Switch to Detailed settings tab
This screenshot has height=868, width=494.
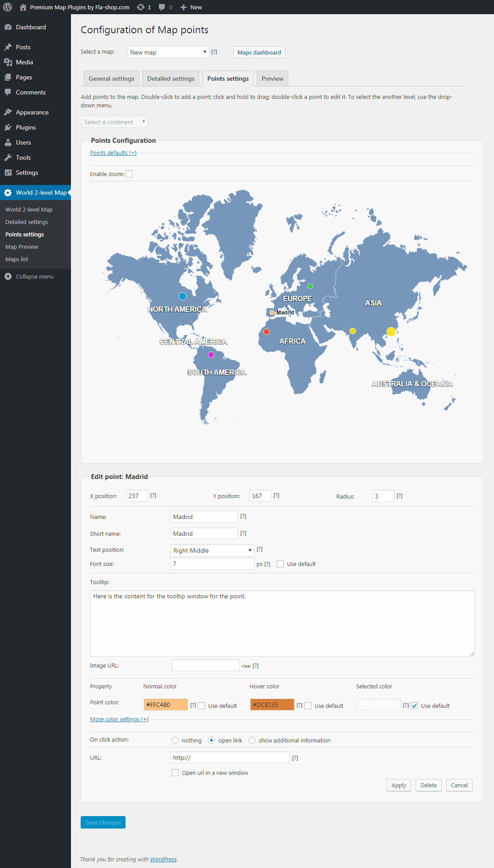click(x=171, y=79)
